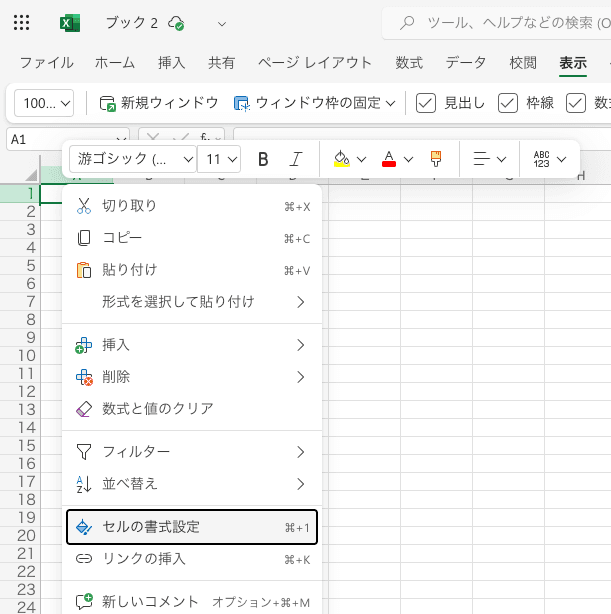Click the search tools and help box

pos(497,23)
